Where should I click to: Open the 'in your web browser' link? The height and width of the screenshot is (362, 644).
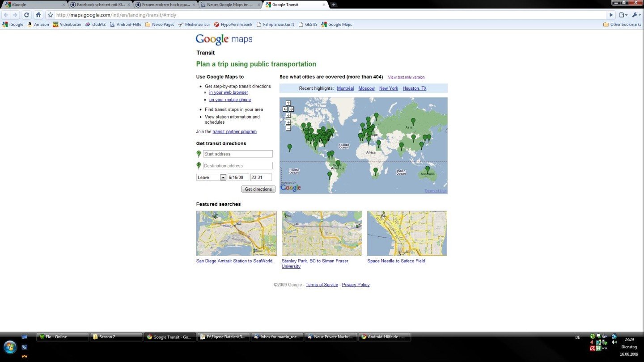coord(229,93)
